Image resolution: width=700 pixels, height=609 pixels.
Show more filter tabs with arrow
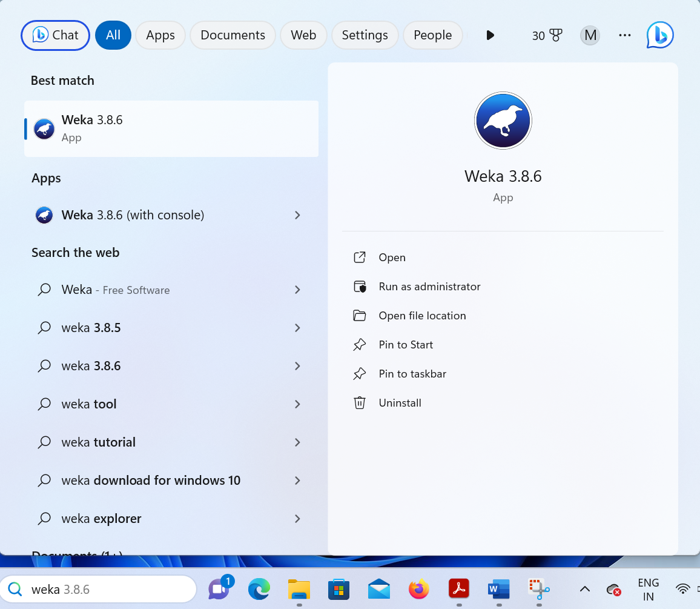point(490,35)
